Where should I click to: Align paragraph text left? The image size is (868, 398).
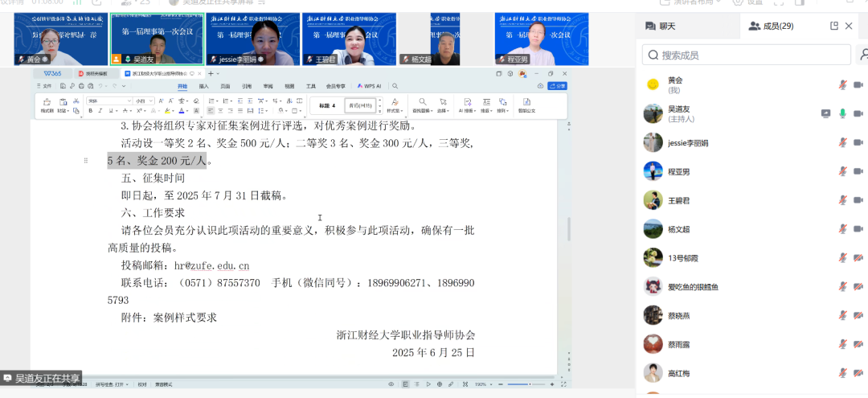click(211, 111)
